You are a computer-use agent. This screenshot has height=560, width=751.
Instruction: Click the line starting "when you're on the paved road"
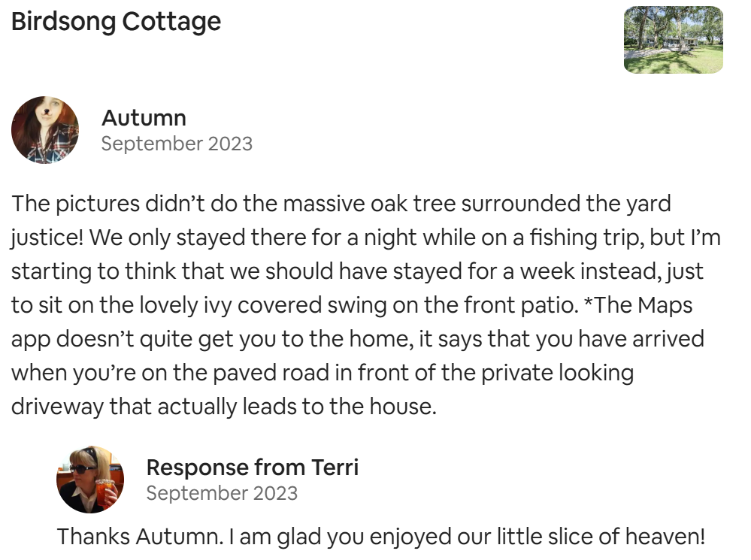tap(323, 373)
